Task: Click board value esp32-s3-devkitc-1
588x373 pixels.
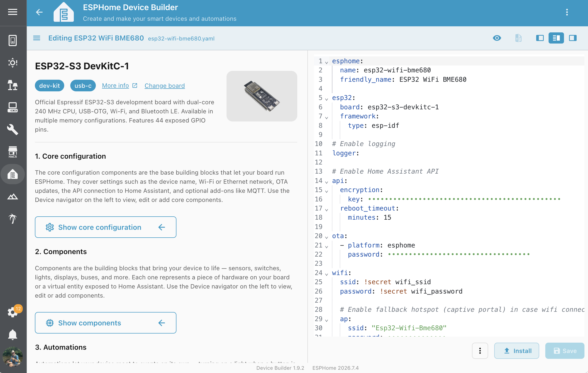Action: [x=403, y=107]
